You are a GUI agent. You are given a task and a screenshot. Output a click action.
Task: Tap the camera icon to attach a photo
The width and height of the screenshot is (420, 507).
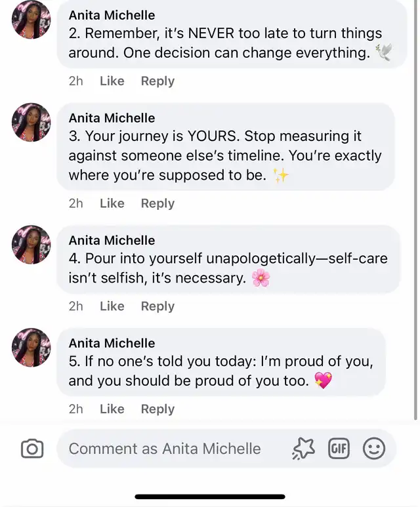tap(32, 449)
